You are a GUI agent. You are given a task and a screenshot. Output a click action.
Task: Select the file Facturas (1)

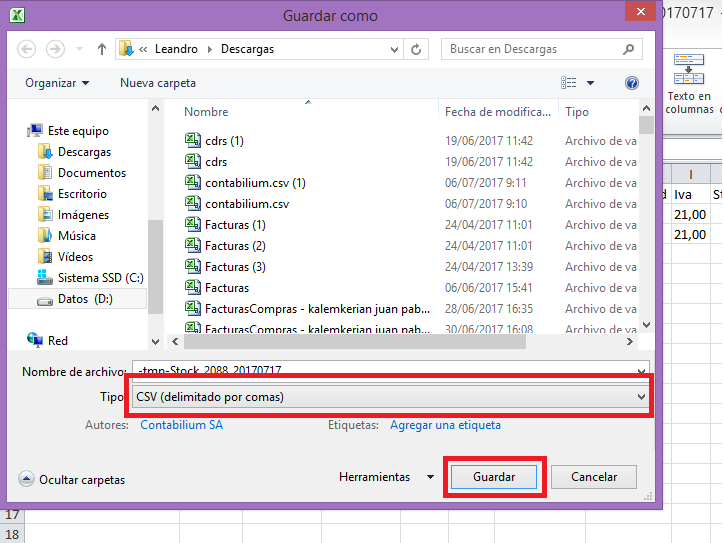pos(235,225)
